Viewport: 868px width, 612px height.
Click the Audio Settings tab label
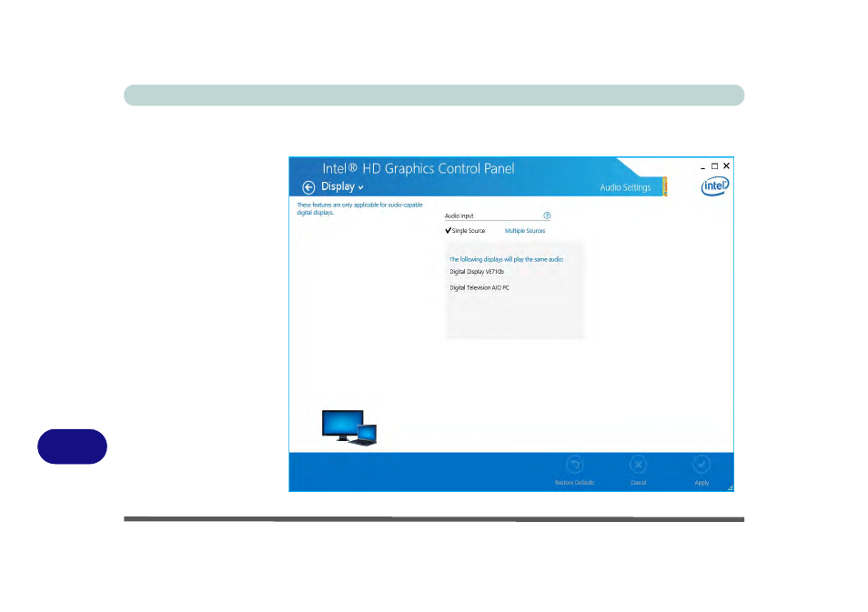(x=625, y=187)
